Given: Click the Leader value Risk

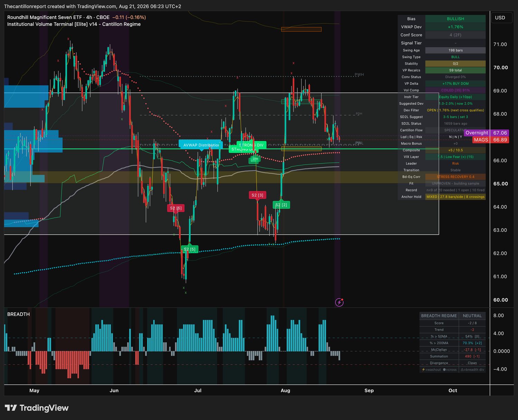Looking at the screenshot, I should [x=455, y=164].
